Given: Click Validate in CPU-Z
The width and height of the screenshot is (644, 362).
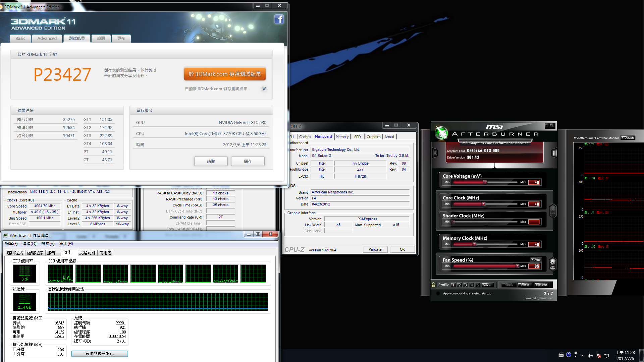Looking at the screenshot, I should click(375, 249).
